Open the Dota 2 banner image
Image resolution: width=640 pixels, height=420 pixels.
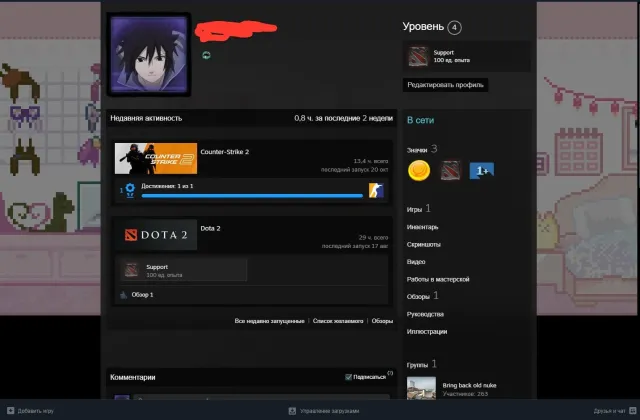pos(156,235)
